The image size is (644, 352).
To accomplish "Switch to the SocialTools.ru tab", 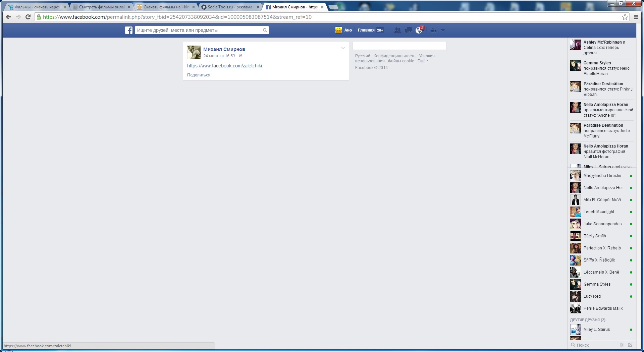I will [230, 7].
